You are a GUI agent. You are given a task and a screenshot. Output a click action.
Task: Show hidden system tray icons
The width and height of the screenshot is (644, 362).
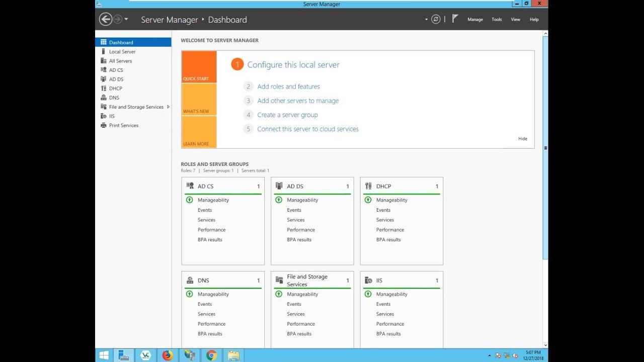(x=490, y=356)
